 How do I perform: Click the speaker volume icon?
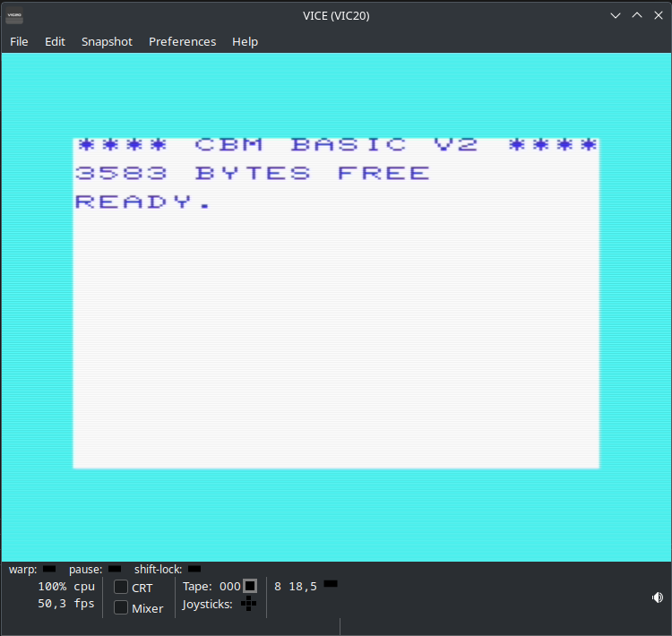pos(658,597)
